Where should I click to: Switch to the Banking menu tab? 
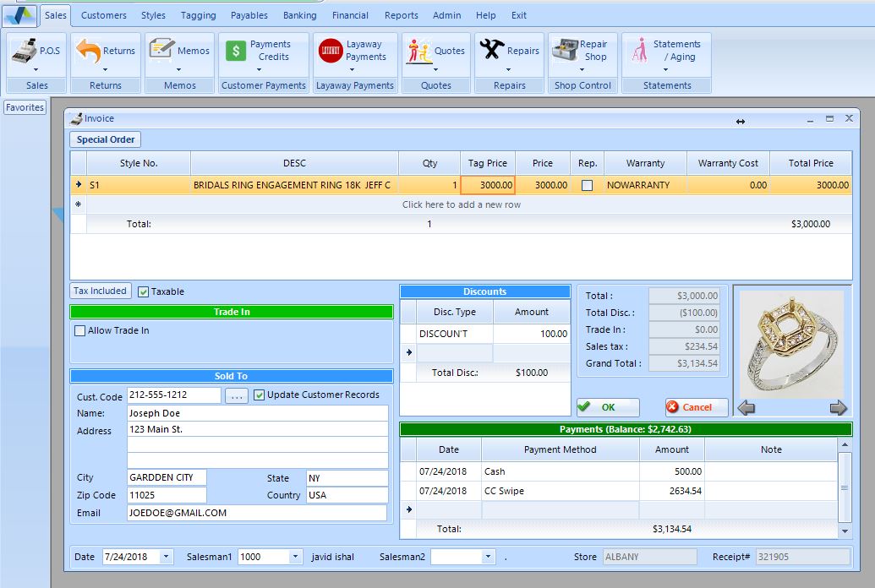[x=299, y=15]
